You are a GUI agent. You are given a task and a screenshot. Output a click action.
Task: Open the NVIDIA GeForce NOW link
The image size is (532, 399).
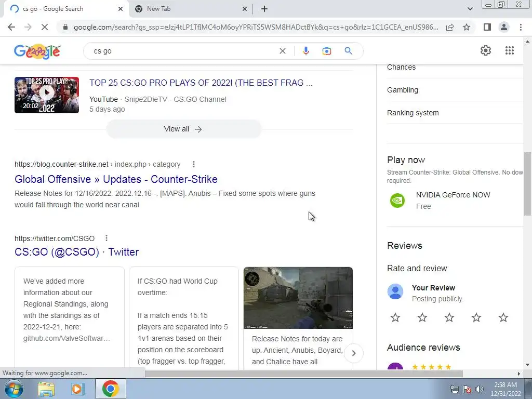[453, 195]
